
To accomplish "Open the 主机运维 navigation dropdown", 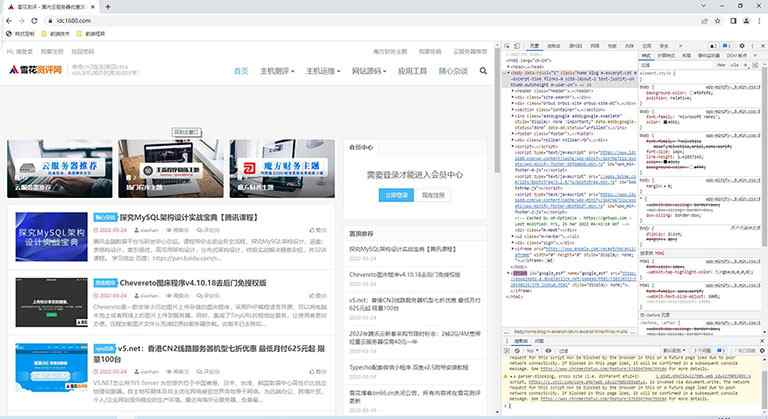I will coord(323,71).
